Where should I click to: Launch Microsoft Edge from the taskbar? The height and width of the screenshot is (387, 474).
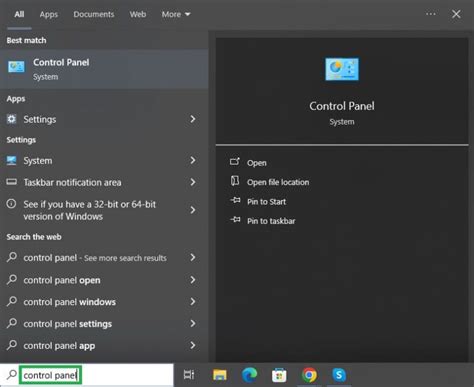tap(249, 375)
